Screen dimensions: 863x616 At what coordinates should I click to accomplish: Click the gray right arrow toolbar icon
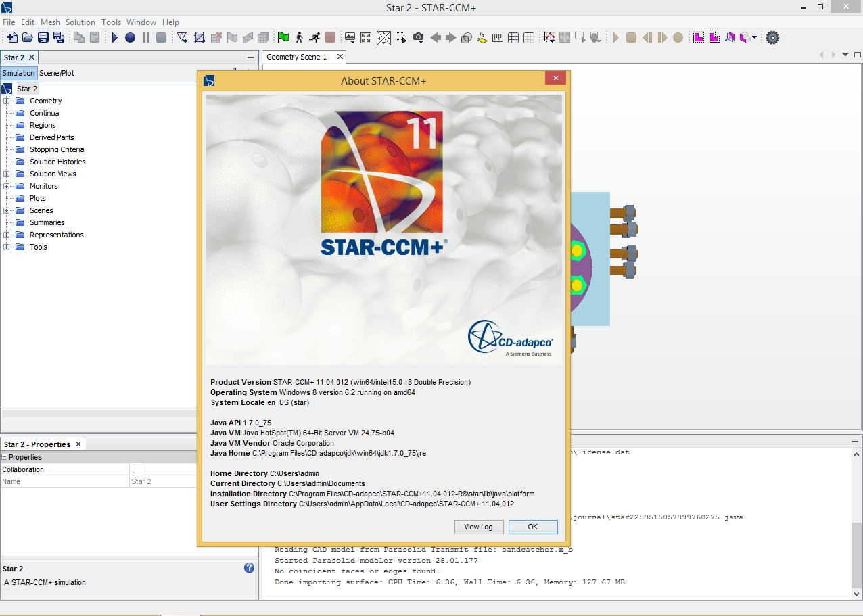(451, 38)
